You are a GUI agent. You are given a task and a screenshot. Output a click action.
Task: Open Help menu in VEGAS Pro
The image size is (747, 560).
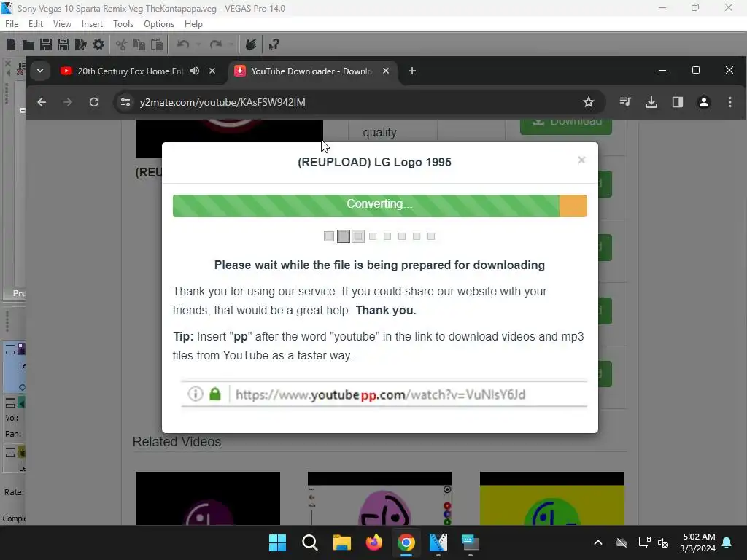click(x=193, y=24)
